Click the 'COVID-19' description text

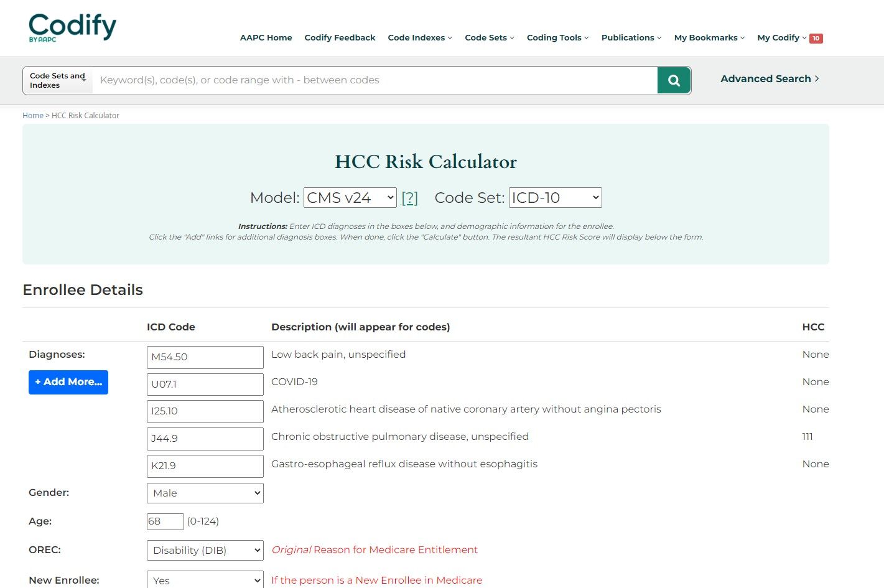294,382
